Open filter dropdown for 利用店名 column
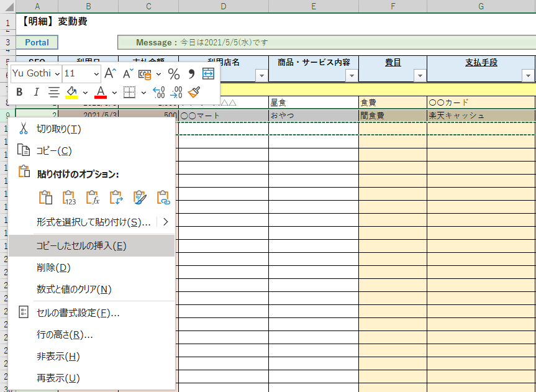Screen dimensions: 536x392 pyautogui.click(x=262, y=75)
